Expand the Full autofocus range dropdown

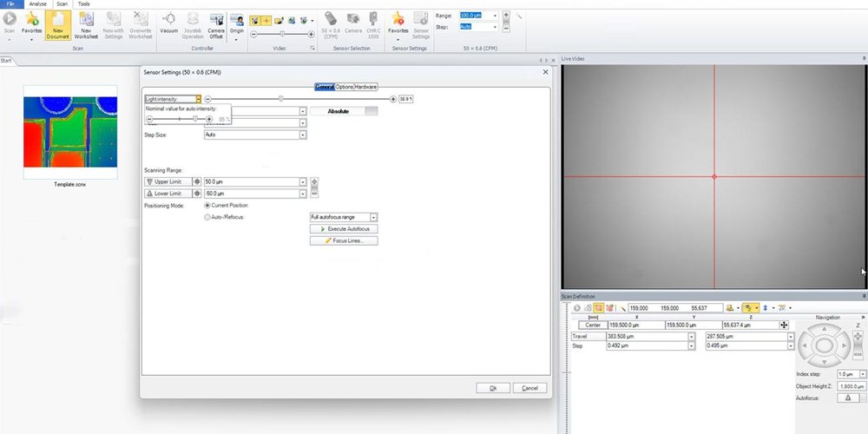[373, 218]
